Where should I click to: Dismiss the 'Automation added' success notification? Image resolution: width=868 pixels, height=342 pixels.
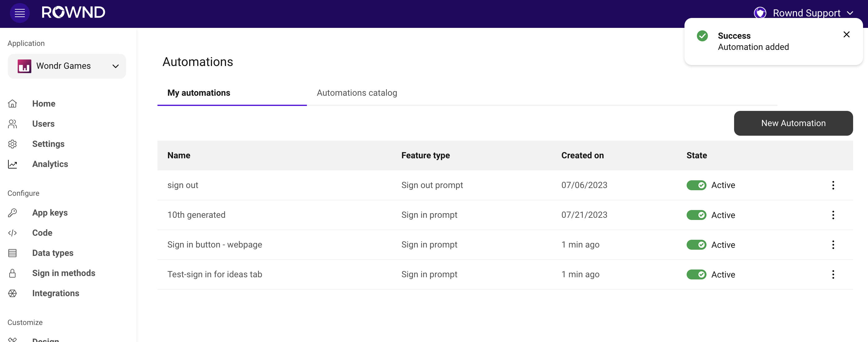pos(846,34)
